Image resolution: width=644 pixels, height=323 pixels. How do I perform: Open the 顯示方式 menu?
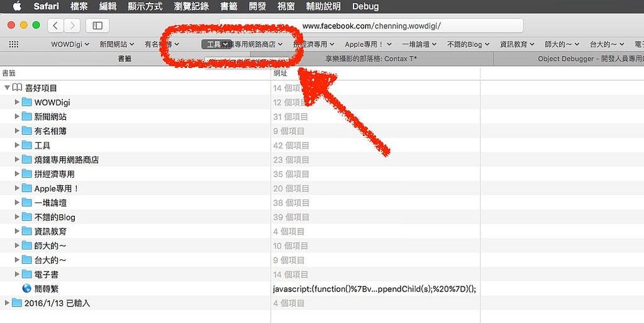click(145, 6)
